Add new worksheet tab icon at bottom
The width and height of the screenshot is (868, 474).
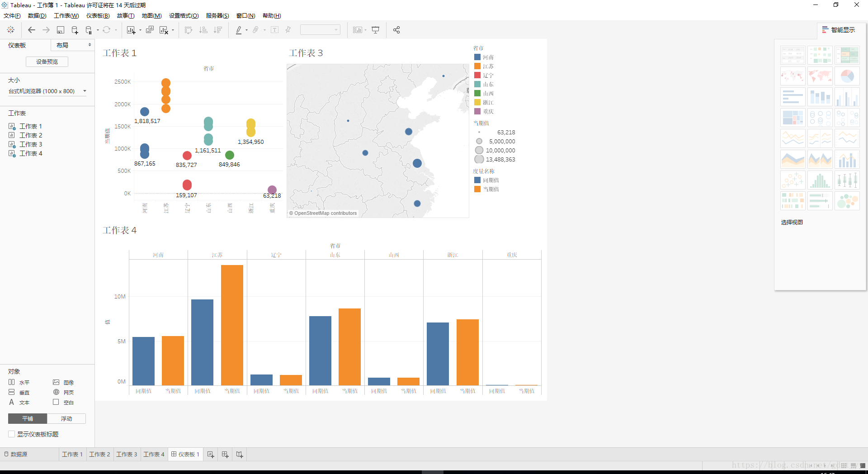coord(211,455)
